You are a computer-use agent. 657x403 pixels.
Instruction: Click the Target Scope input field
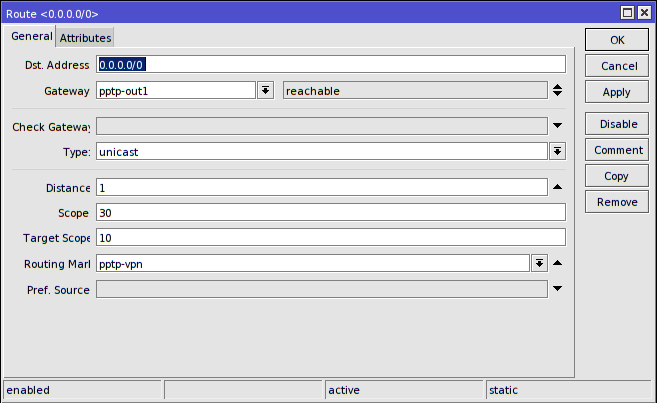[330, 238]
